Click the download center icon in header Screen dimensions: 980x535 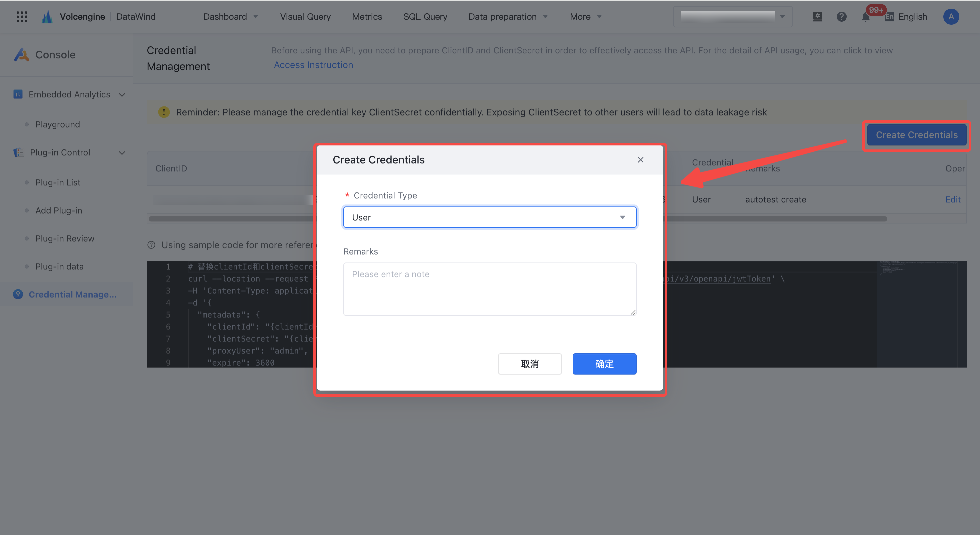pyautogui.click(x=817, y=16)
